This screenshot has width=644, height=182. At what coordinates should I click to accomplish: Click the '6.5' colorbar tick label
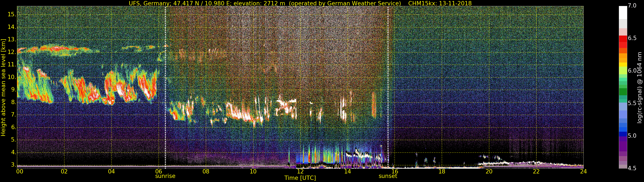pos(632,38)
